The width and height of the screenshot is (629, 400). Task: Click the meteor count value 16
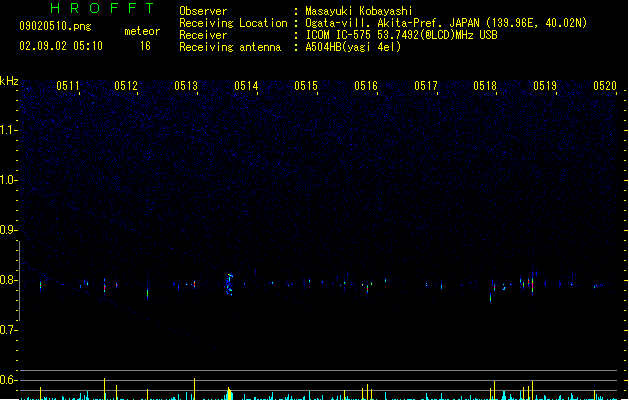(145, 46)
